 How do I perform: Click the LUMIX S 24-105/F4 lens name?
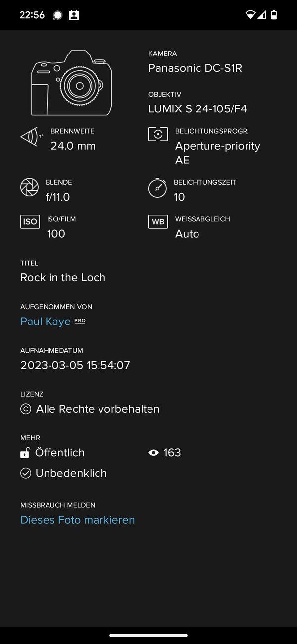point(198,109)
